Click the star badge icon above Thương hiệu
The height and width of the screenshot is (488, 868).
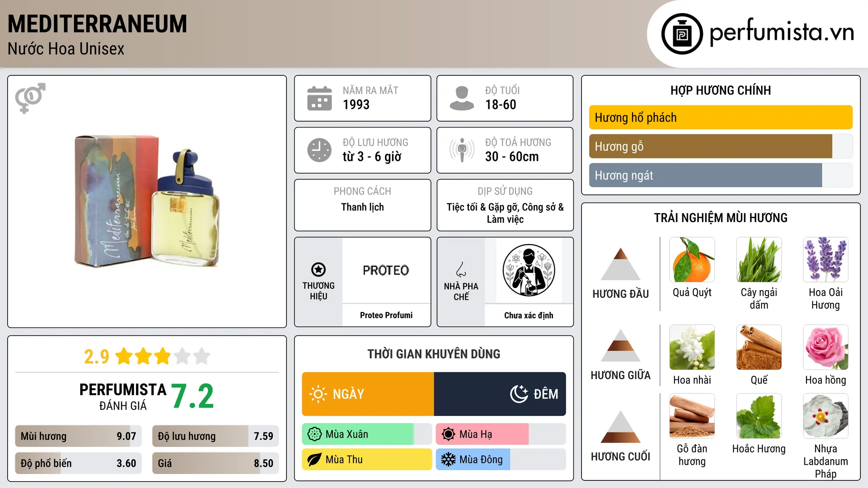point(318,269)
